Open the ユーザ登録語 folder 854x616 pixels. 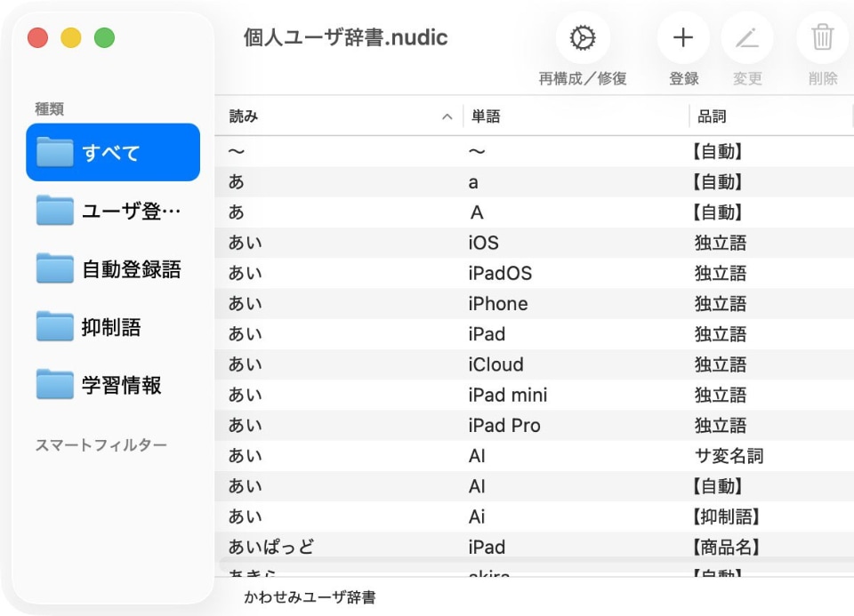click(113, 211)
